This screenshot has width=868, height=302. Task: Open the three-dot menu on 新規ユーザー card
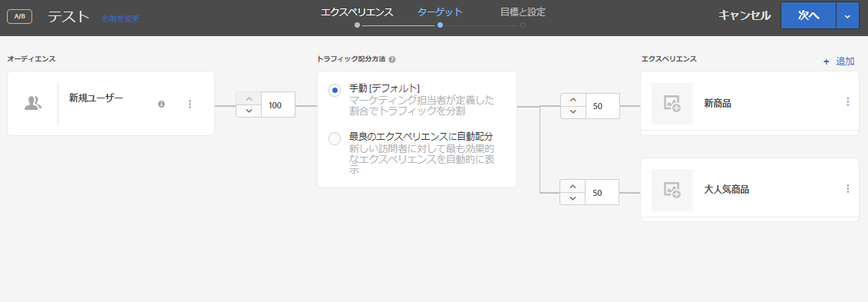pos(190,104)
